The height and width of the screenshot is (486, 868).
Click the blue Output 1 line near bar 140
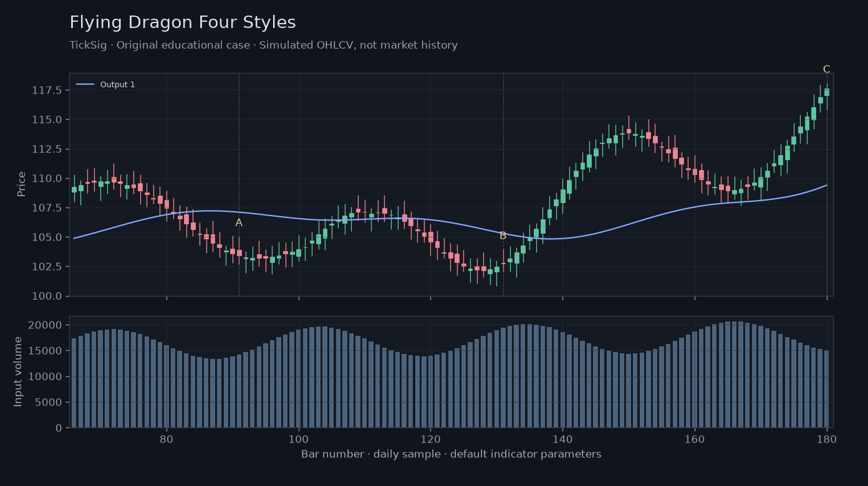click(562, 238)
